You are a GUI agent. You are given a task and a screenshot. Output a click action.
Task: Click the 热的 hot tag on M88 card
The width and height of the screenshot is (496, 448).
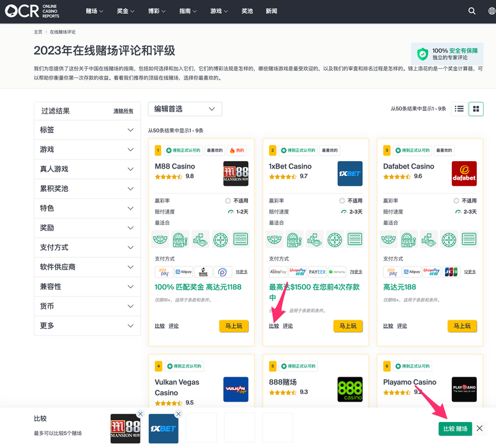237,150
